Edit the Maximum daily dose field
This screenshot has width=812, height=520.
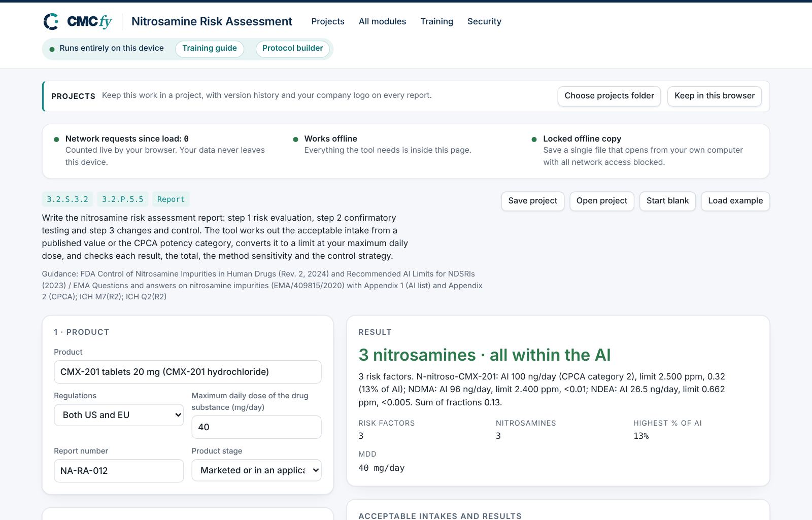pyautogui.click(x=256, y=427)
